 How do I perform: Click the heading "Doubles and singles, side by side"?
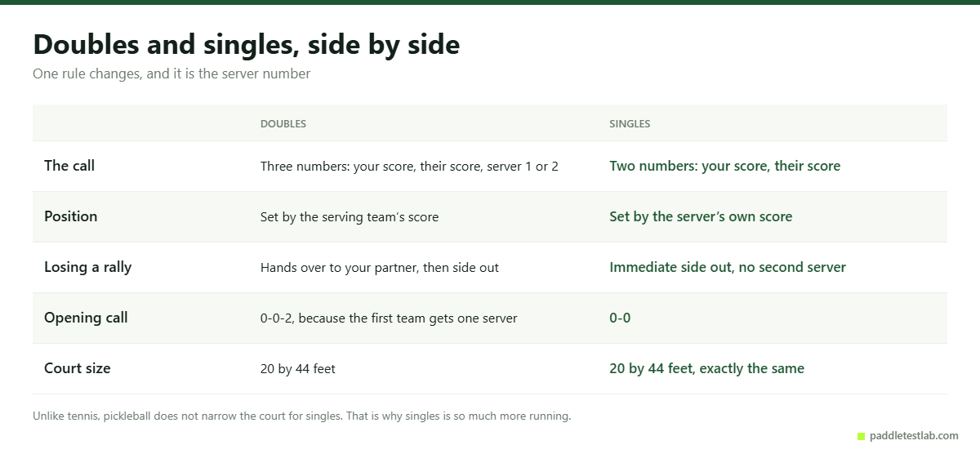[246, 44]
